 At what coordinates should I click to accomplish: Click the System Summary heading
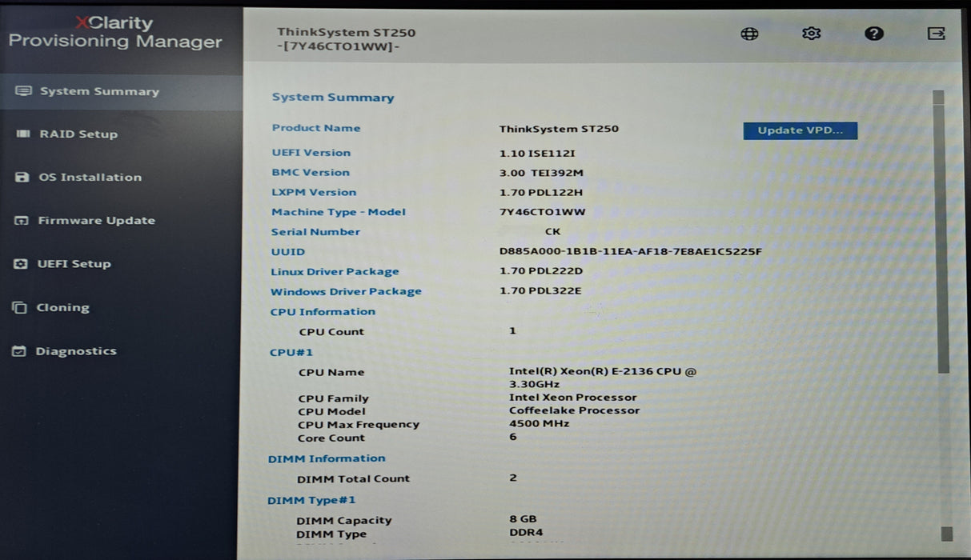(x=333, y=98)
